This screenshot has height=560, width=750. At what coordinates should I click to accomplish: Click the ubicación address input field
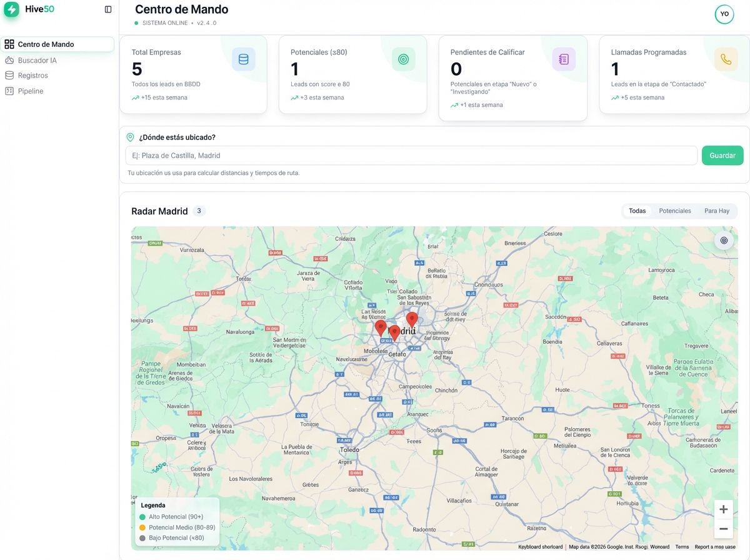(x=412, y=155)
